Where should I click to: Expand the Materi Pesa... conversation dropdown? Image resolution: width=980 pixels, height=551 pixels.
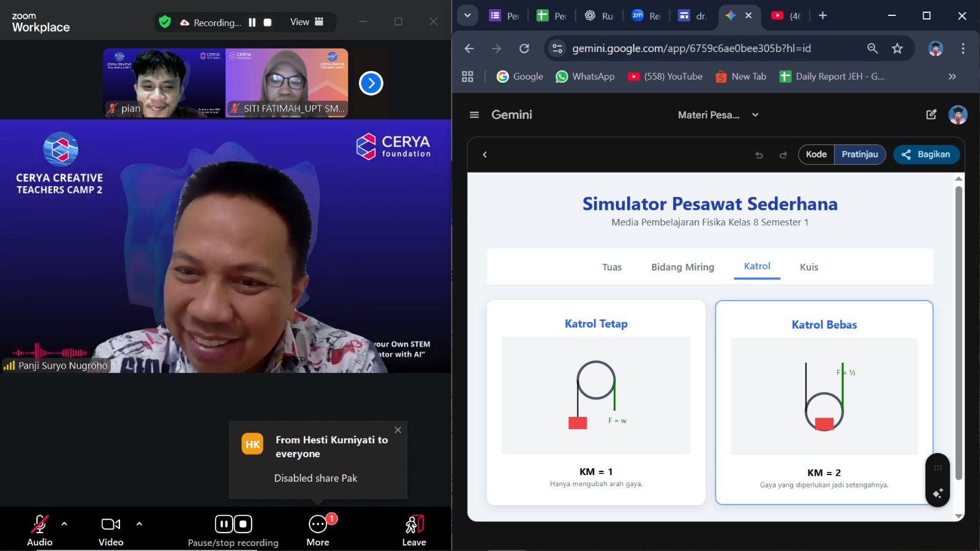[x=755, y=114]
